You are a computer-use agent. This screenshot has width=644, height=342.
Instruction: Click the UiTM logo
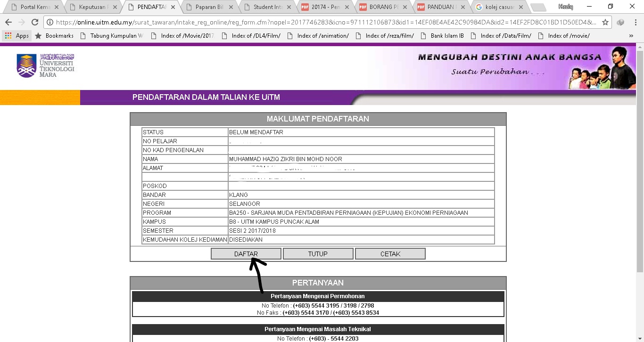coord(45,65)
